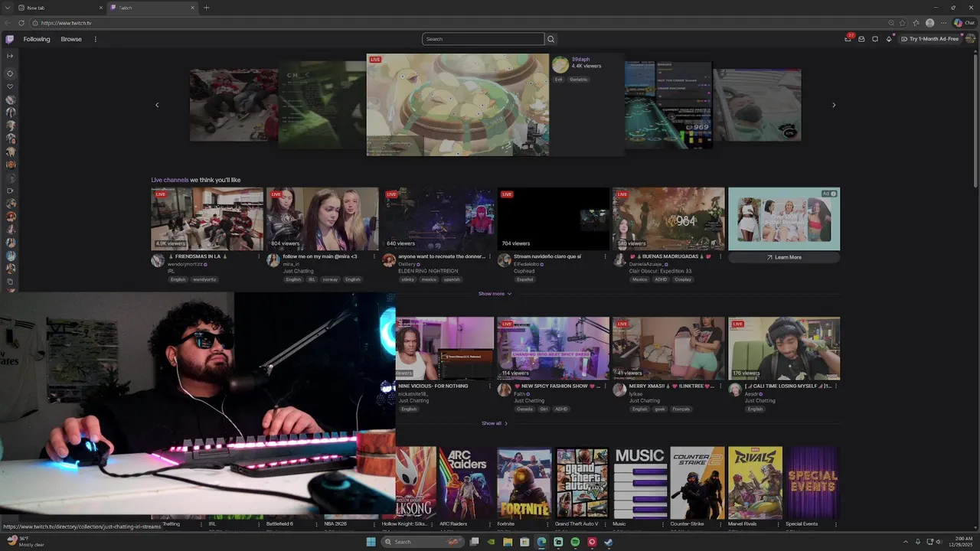Open the wendolynortizz channel avatar

[x=158, y=261]
